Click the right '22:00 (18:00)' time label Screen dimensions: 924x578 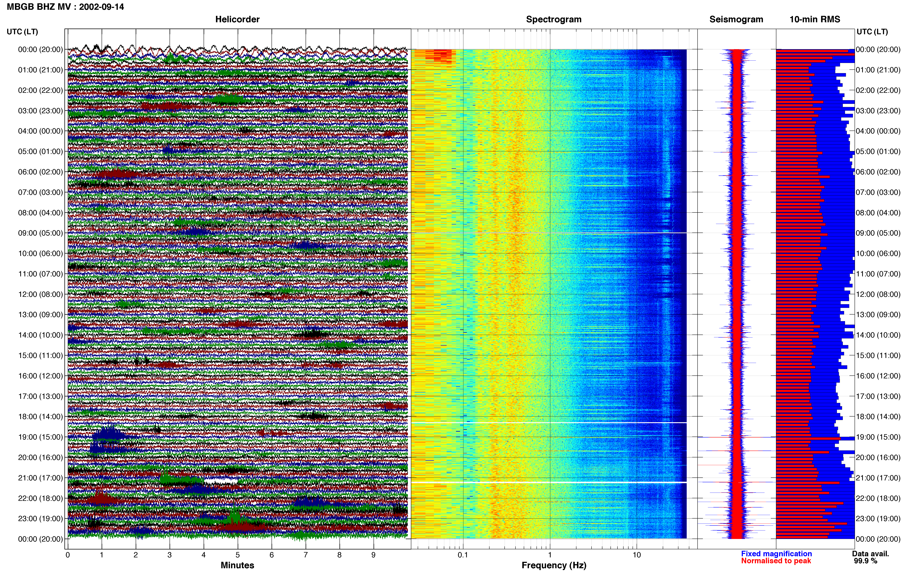(878, 498)
